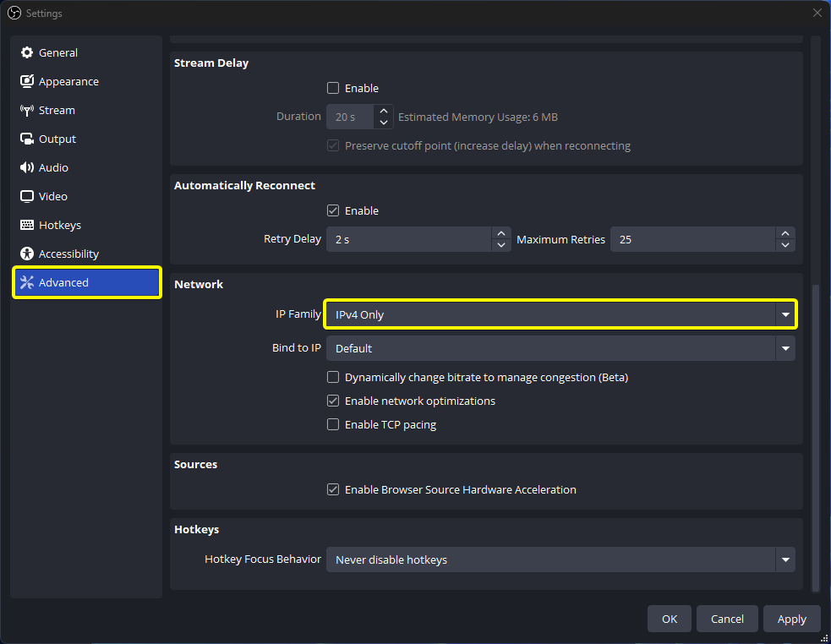Viewport: 831px width, 644px height.
Task: Click the Maximum Retries input field
Action: pos(693,239)
